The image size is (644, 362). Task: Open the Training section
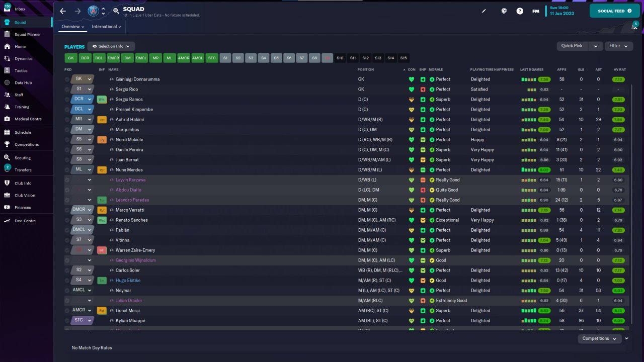[x=22, y=107]
